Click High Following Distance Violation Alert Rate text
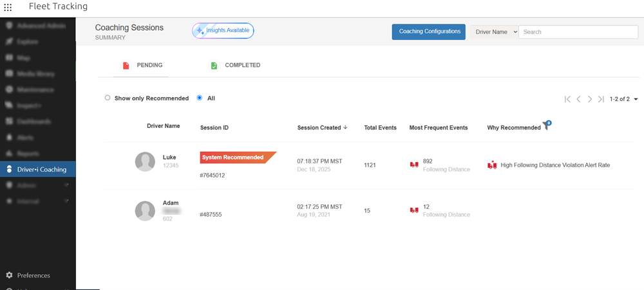Image resolution: width=644 pixels, height=290 pixels. coord(555,165)
